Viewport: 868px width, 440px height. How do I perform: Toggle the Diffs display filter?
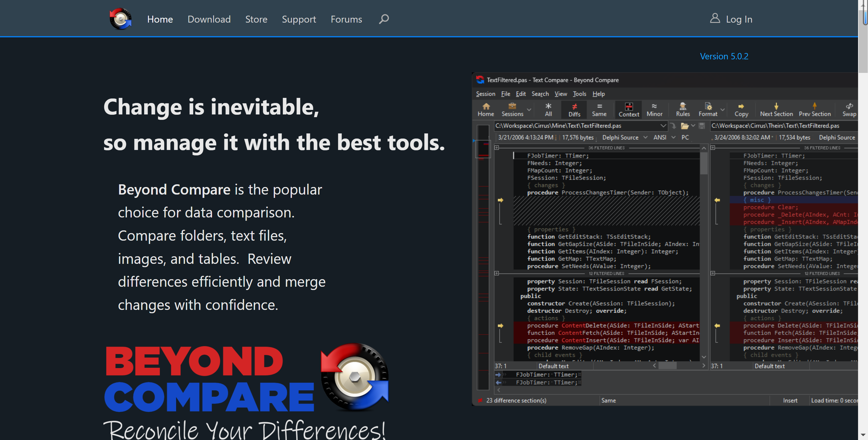pyautogui.click(x=574, y=110)
